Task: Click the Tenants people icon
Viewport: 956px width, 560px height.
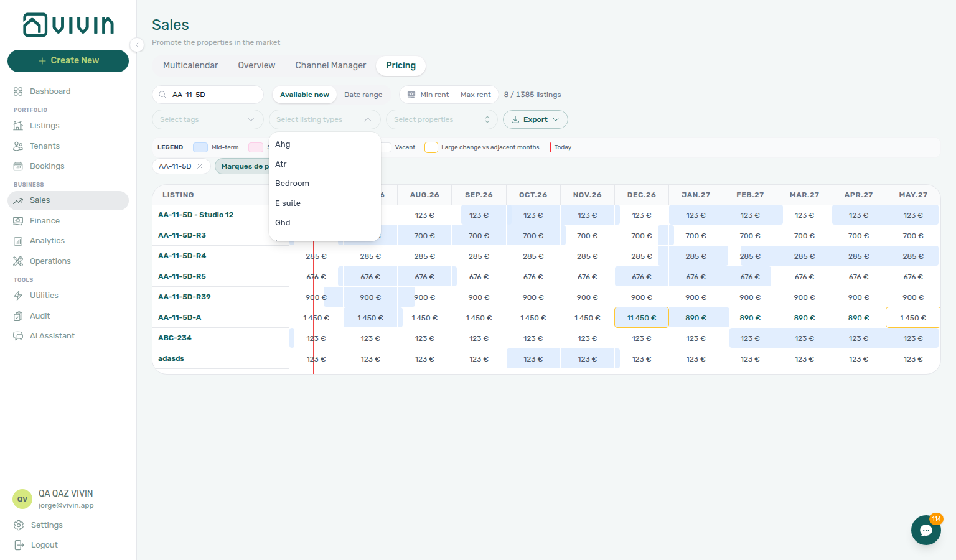Action: tap(18, 146)
